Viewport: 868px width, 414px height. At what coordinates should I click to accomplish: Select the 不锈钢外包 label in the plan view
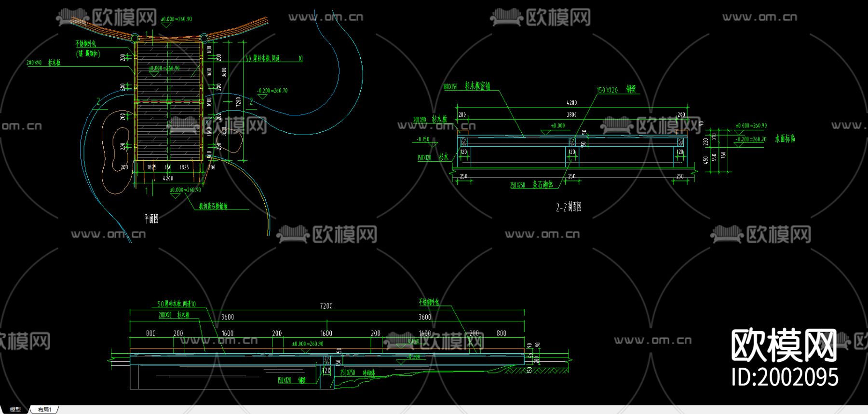pyautogui.click(x=86, y=44)
